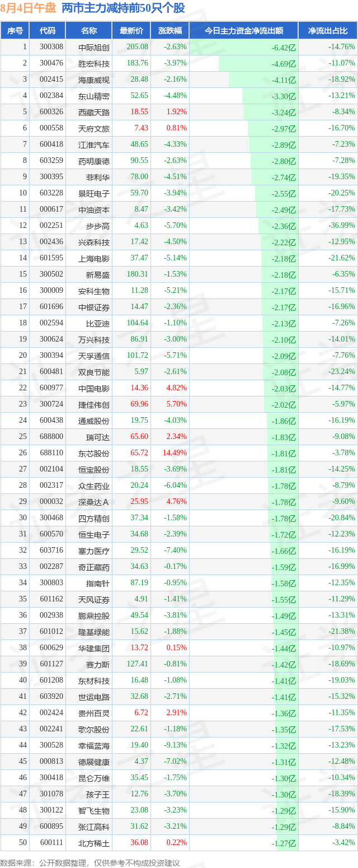Click the 0.81% change for 天府文旅

click(177, 128)
